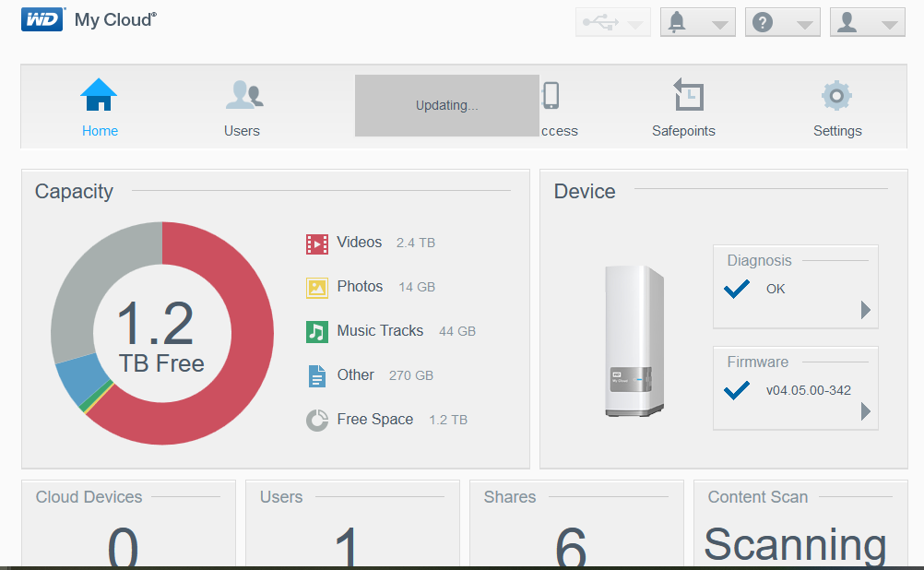Click the Music Tracks label
Image resolution: width=924 pixels, height=570 pixels.
pos(380,330)
